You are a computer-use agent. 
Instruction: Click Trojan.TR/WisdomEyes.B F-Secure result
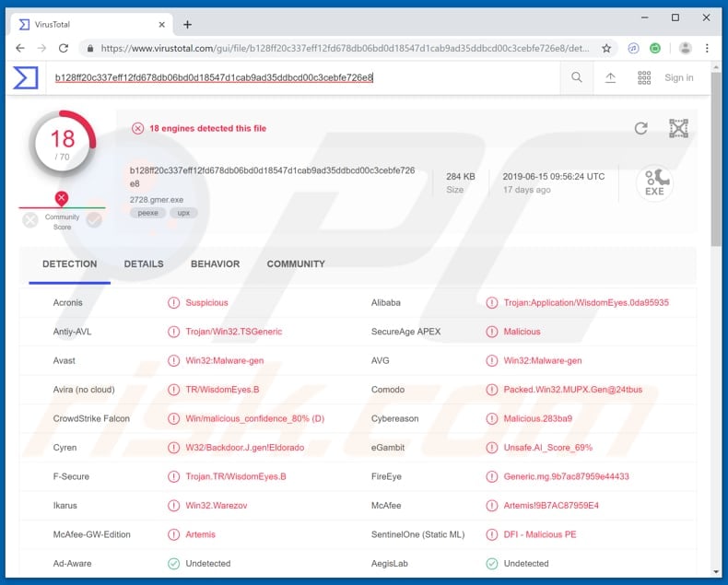tap(236, 476)
